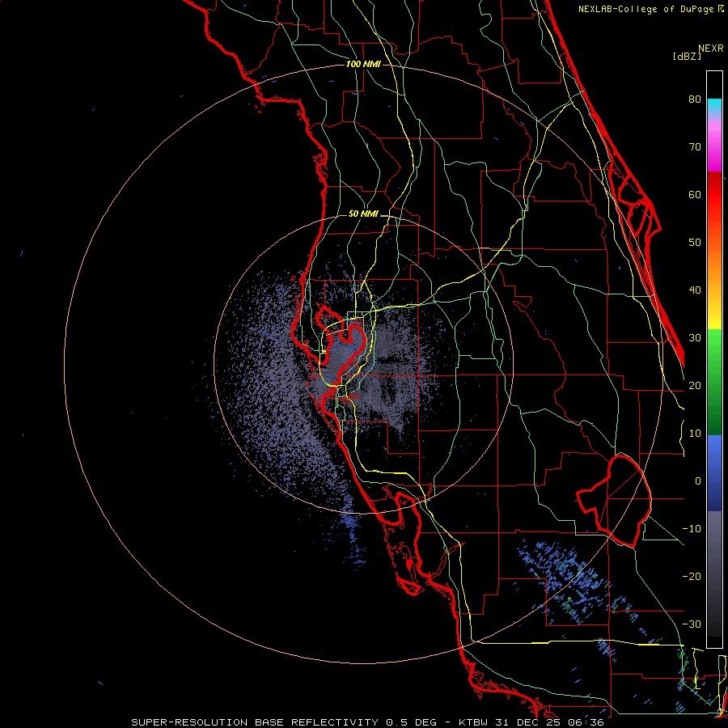
Task: Click the 10 value on the dBZ scale
Action: pyautogui.click(x=695, y=434)
